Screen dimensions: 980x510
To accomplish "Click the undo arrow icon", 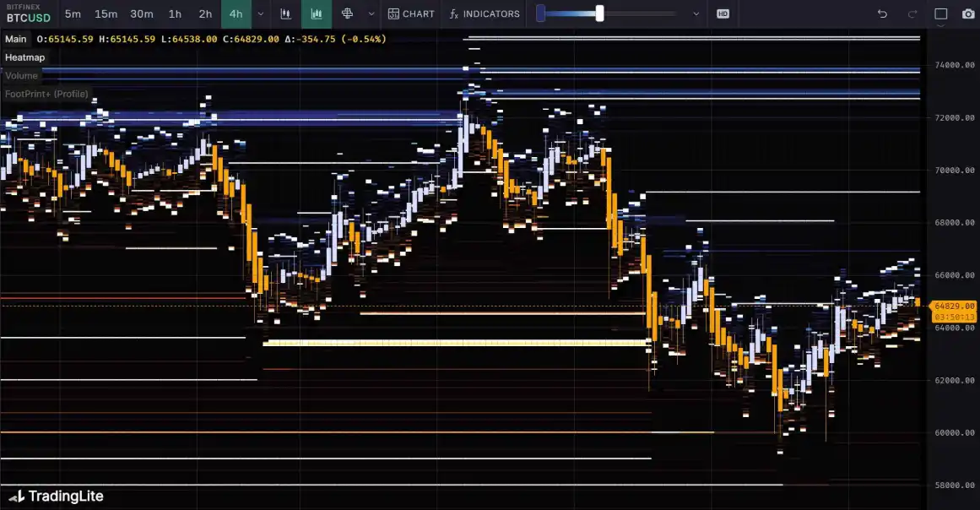I will click(x=882, y=14).
